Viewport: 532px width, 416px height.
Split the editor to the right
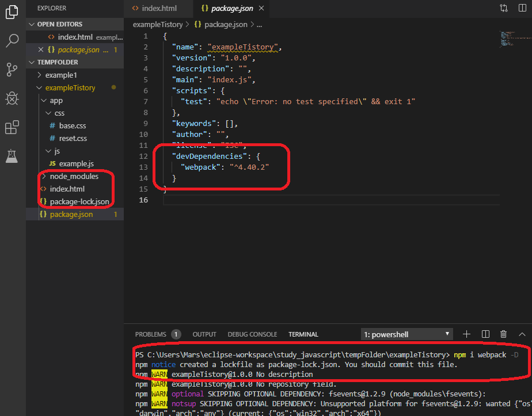pyautogui.click(x=523, y=8)
